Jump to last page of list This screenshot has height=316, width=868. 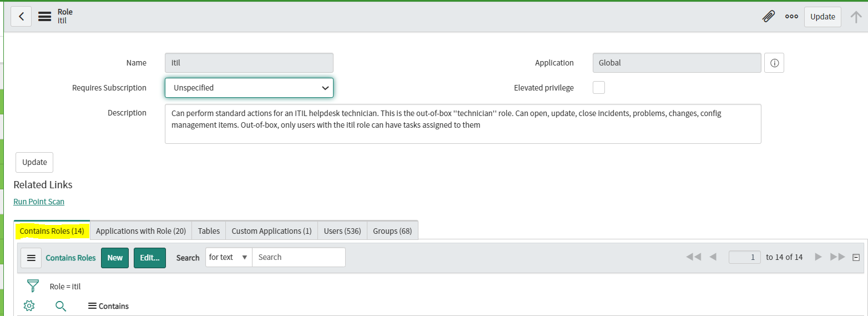coord(837,257)
